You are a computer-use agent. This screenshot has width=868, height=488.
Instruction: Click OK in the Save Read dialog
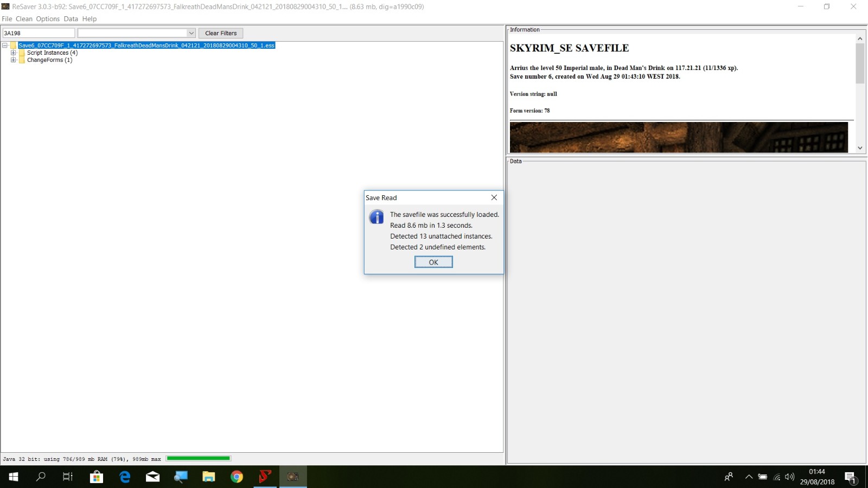click(x=433, y=262)
